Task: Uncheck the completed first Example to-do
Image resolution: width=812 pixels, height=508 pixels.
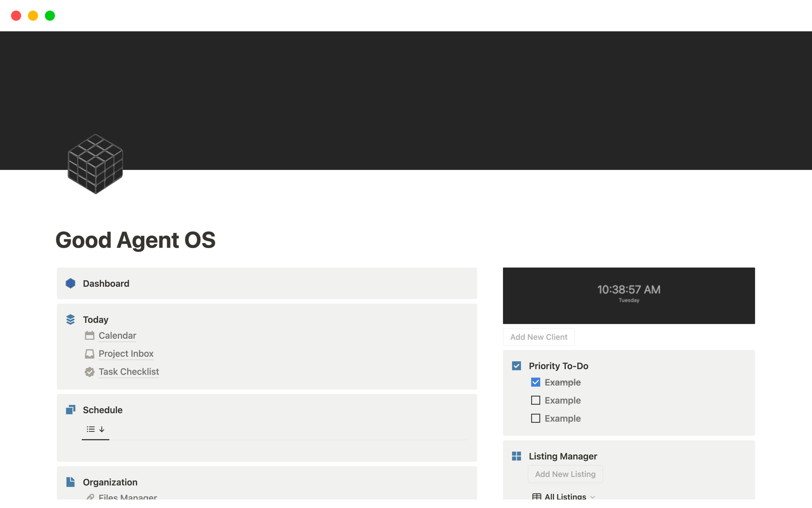Action: click(535, 382)
